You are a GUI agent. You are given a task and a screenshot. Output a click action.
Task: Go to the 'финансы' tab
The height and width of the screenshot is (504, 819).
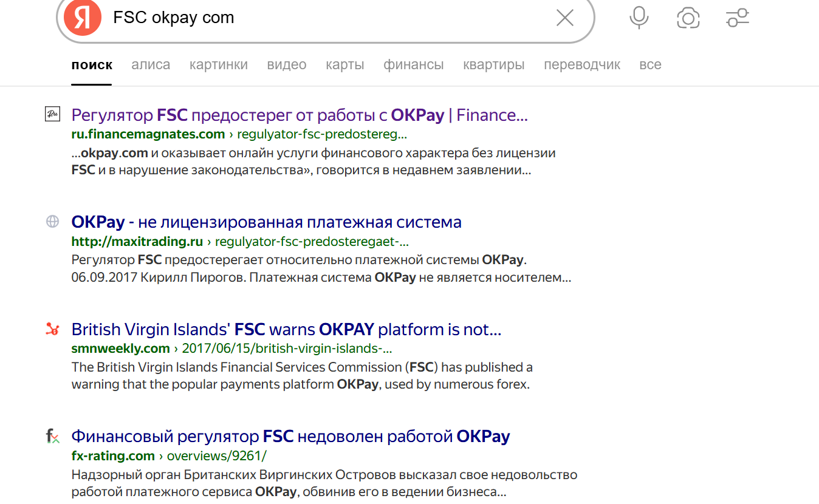point(414,65)
